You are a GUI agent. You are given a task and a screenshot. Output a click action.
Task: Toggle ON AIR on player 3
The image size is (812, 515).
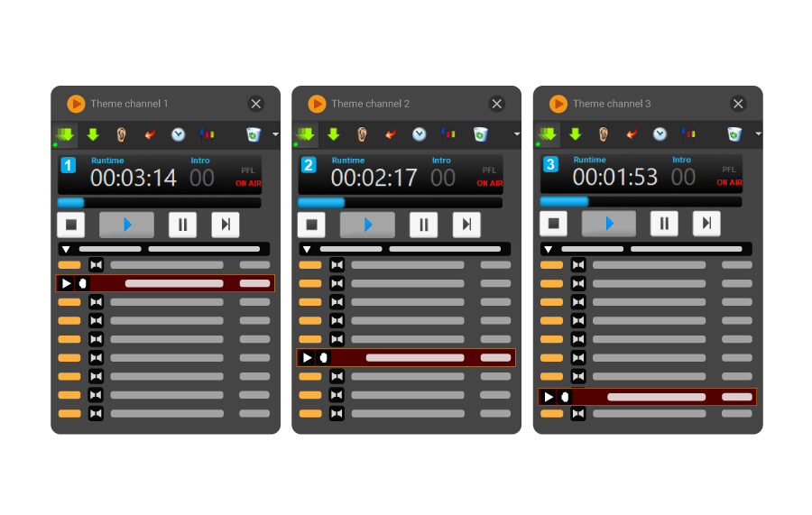(x=729, y=182)
